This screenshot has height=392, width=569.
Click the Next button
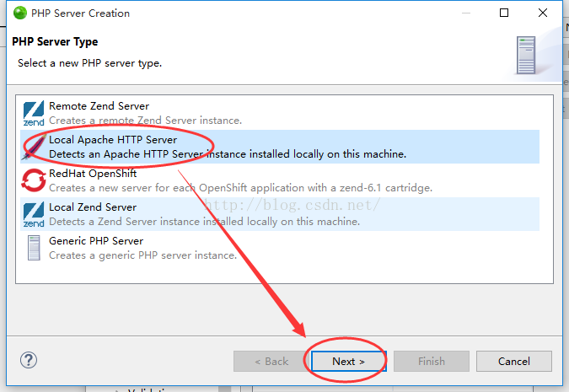(x=349, y=361)
